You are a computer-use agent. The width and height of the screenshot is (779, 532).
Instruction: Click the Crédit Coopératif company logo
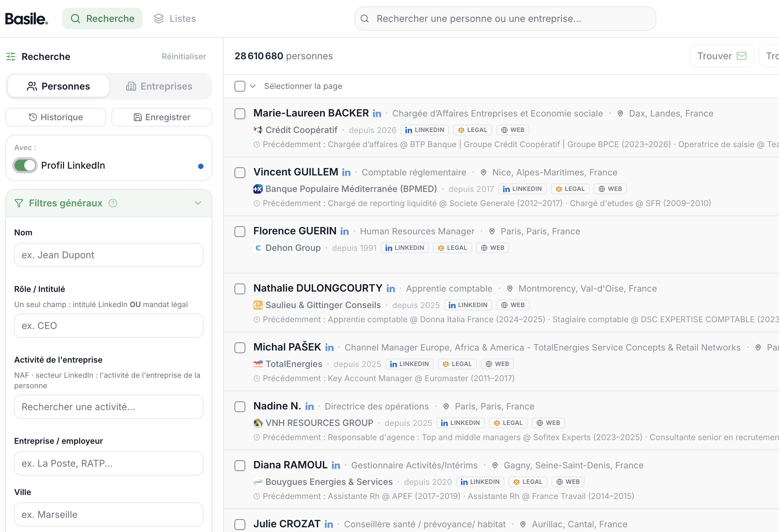(x=258, y=130)
